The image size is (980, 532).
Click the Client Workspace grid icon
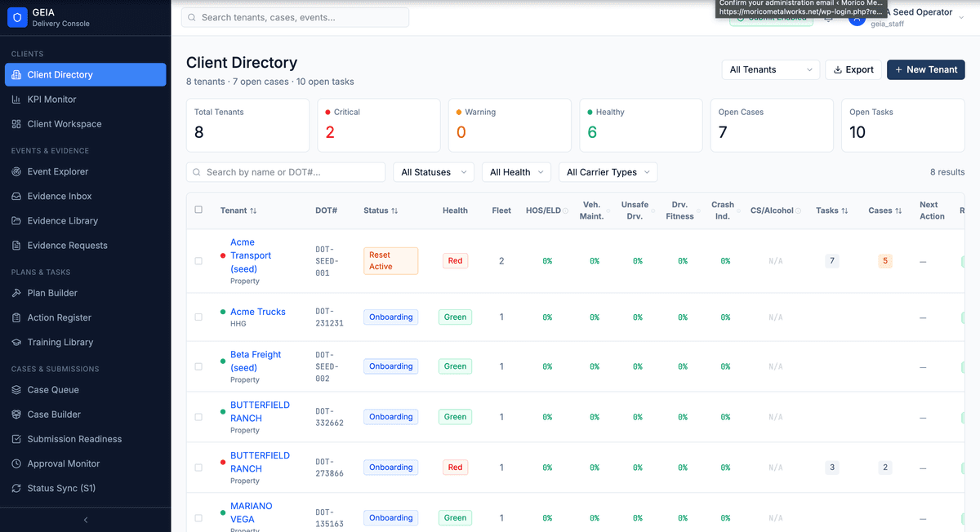point(17,124)
